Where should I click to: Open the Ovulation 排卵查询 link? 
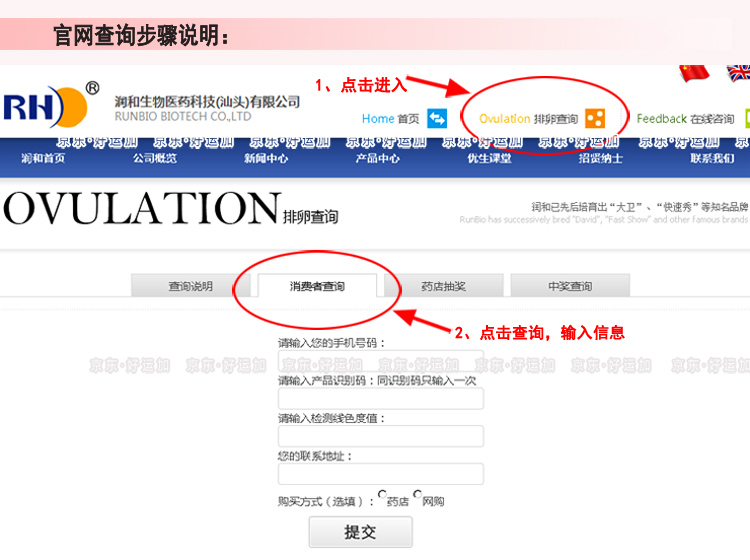click(x=529, y=119)
